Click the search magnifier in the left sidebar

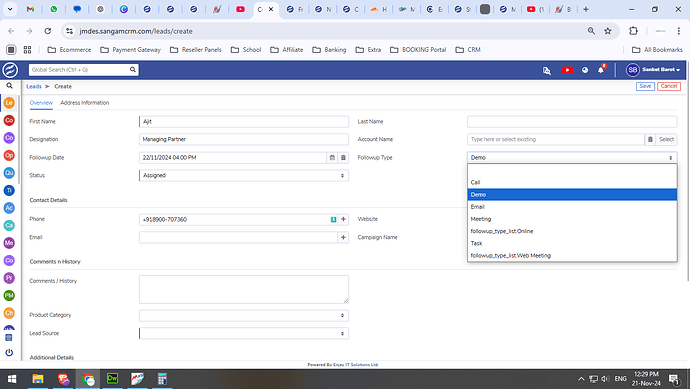click(x=9, y=86)
